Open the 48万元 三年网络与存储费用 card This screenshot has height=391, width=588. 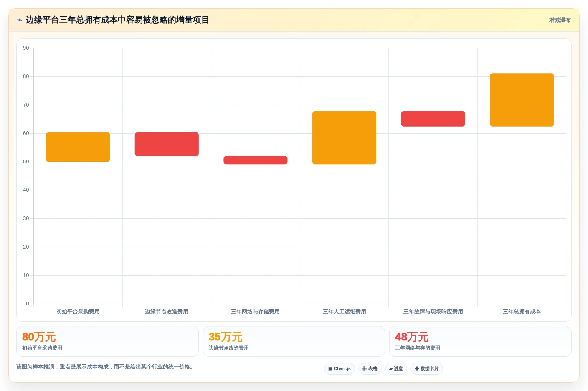(480, 341)
